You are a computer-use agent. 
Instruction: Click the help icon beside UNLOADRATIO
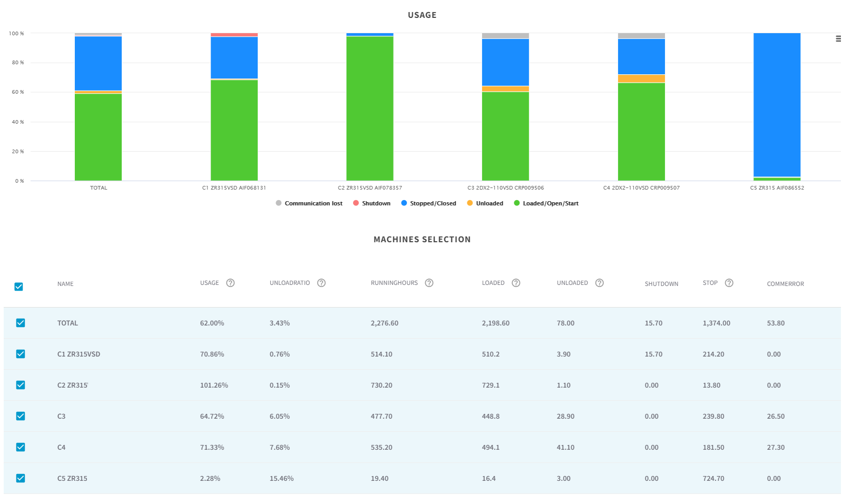(321, 283)
